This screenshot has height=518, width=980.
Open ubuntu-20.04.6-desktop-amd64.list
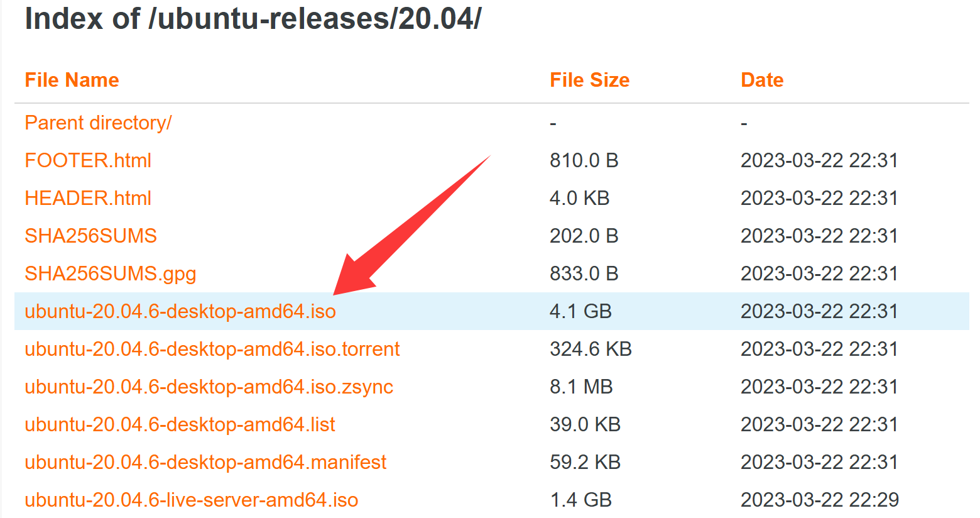(180, 424)
